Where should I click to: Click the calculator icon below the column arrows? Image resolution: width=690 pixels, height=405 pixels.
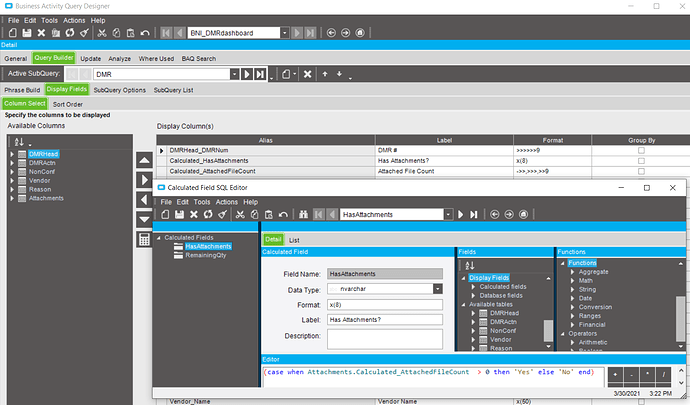[x=144, y=240]
